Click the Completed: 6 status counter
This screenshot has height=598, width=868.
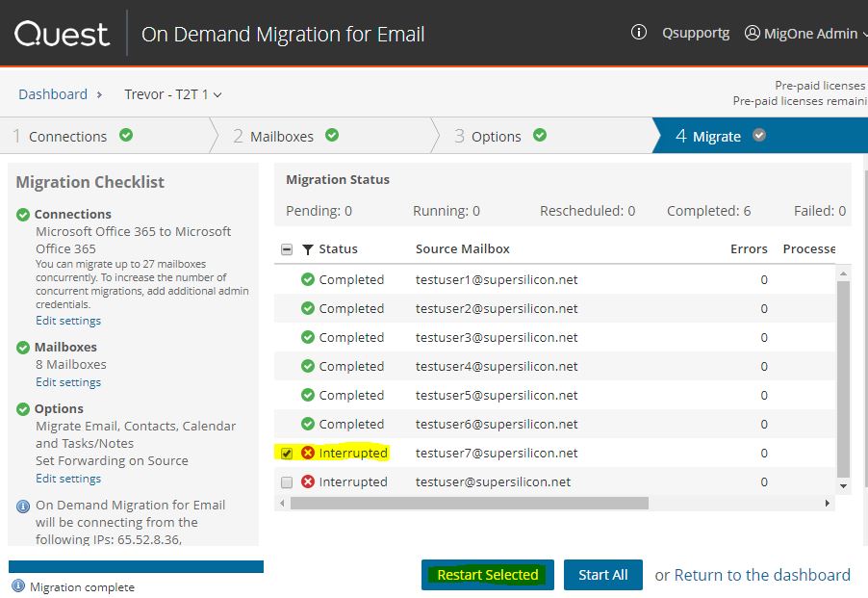pos(708,211)
